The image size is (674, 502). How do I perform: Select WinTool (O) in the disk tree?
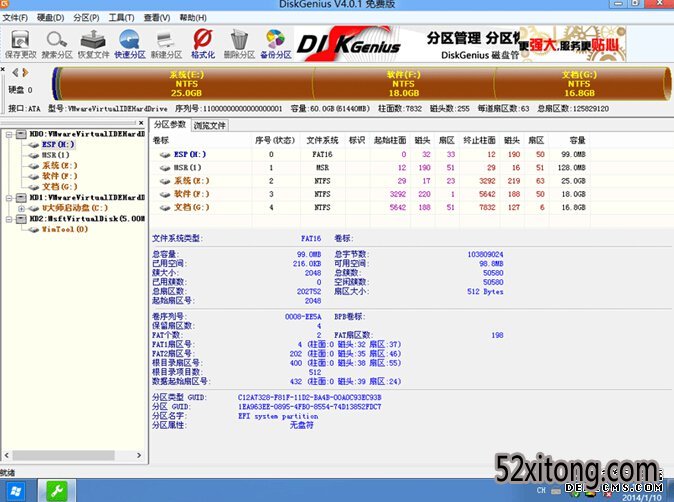point(64,229)
